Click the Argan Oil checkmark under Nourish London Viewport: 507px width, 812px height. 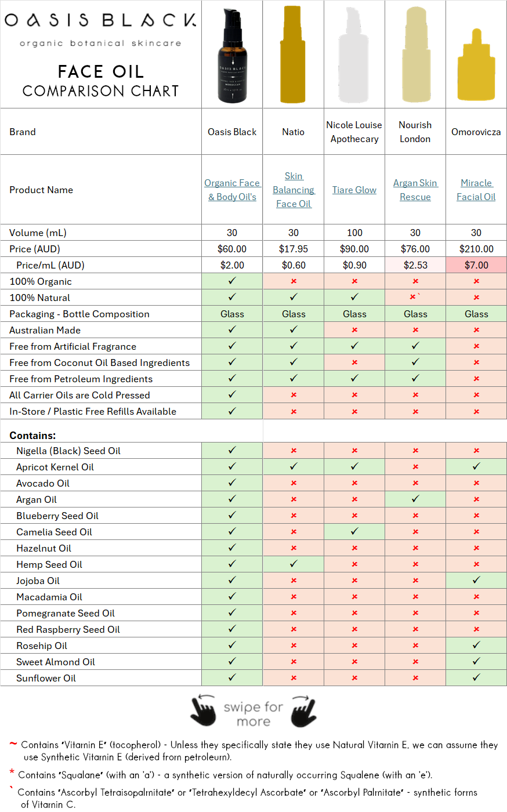coord(415,499)
